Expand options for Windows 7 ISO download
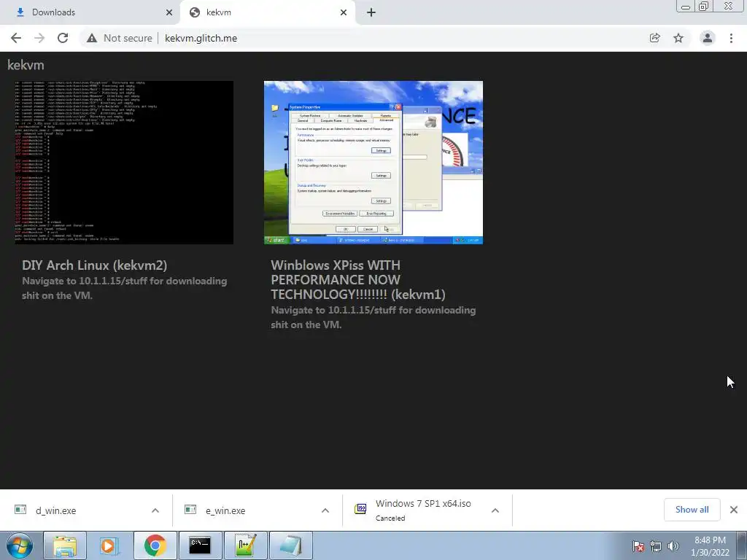Image resolution: width=747 pixels, height=560 pixels. point(495,510)
